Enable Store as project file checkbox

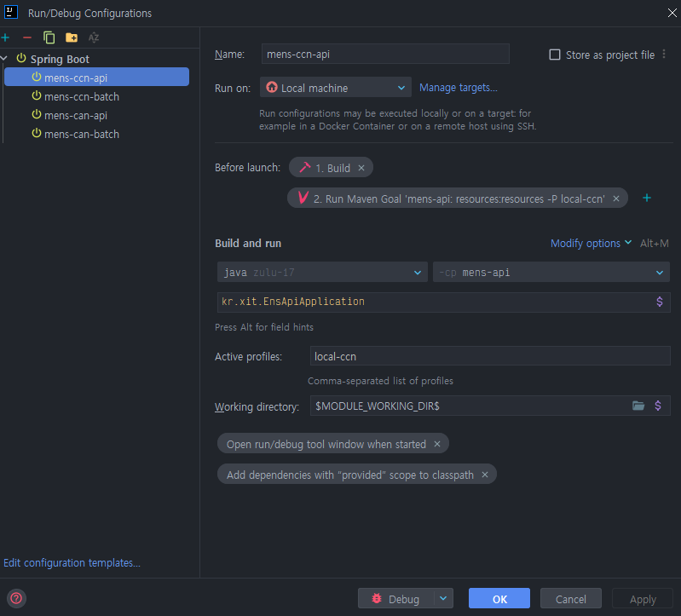click(x=555, y=55)
